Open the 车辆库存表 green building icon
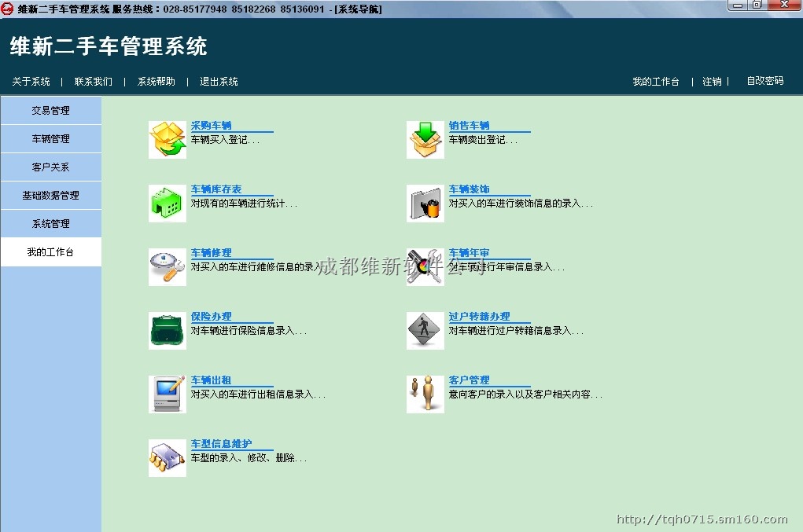 (x=167, y=204)
